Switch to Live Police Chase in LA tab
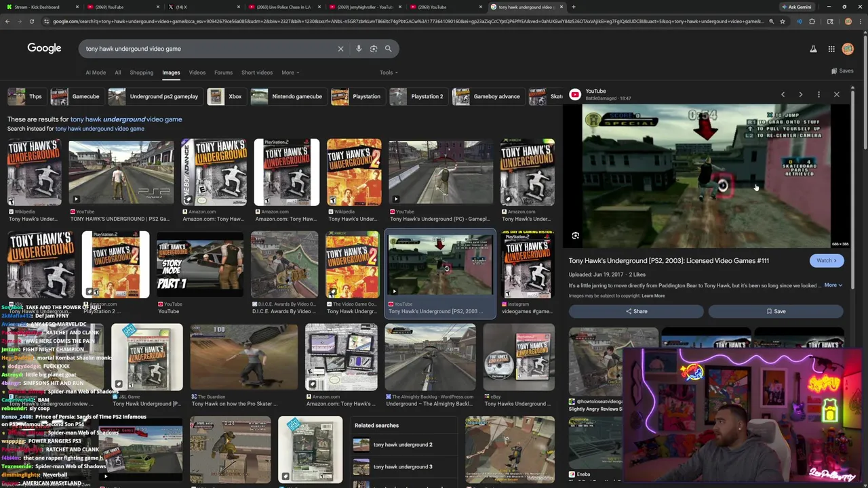868x488 pixels. tap(285, 7)
